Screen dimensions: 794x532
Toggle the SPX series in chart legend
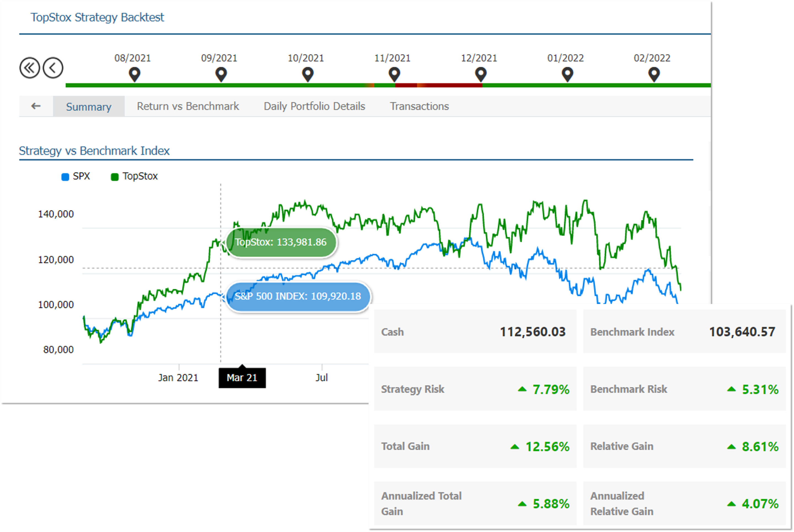click(x=76, y=176)
